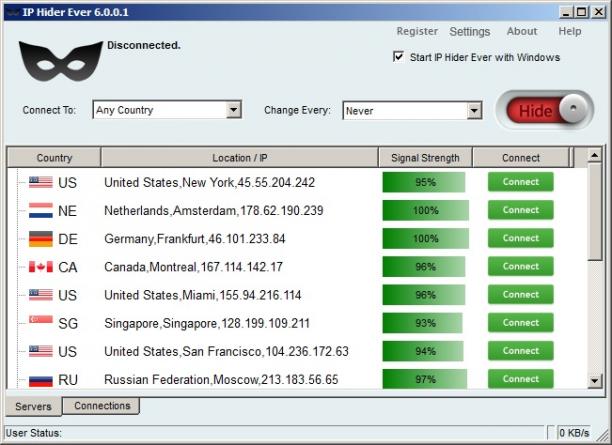Image resolution: width=612 pixels, height=445 pixels.
Task: Select the US flag in New York row
Action: coord(41,182)
